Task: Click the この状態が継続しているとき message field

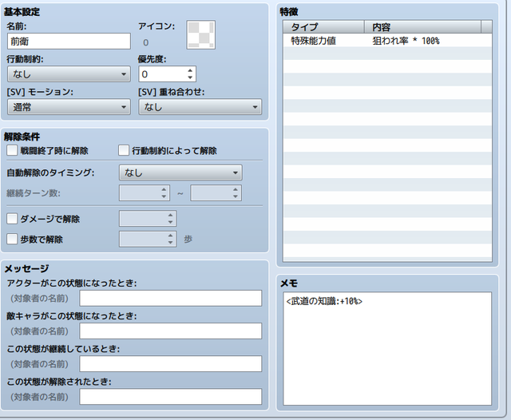Action: [171, 363]
